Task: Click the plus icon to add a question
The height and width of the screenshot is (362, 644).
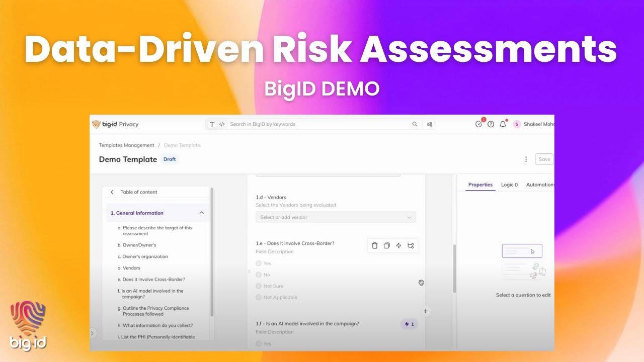Action: [426, 311]
